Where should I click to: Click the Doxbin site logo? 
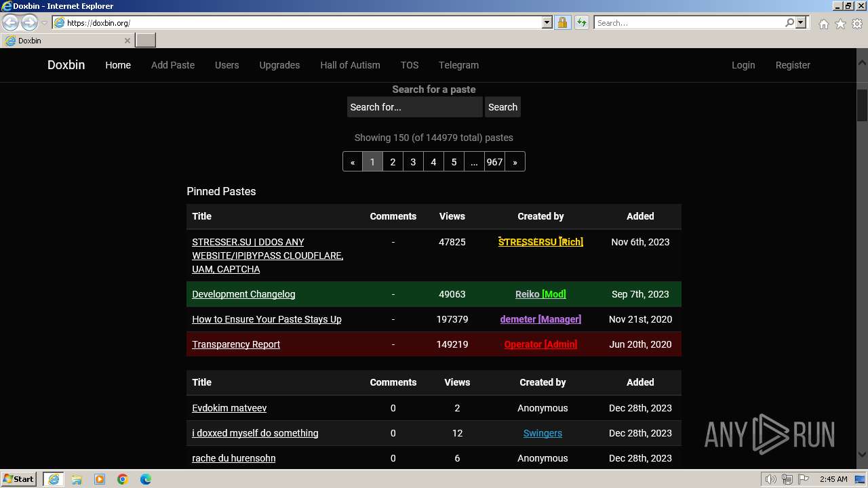tap(66, 65)
